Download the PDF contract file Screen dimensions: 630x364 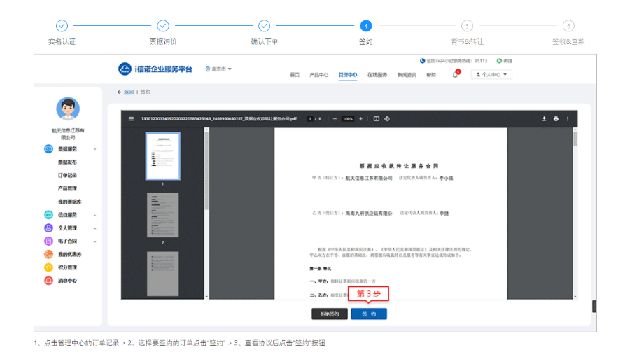(544, 119)
